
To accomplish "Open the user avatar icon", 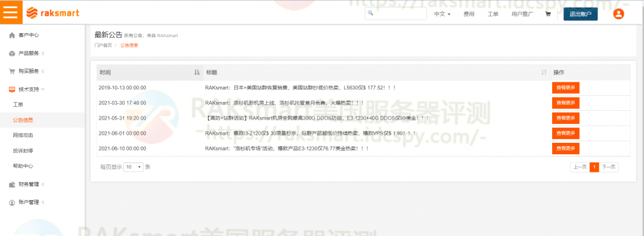I will point(618,14).
